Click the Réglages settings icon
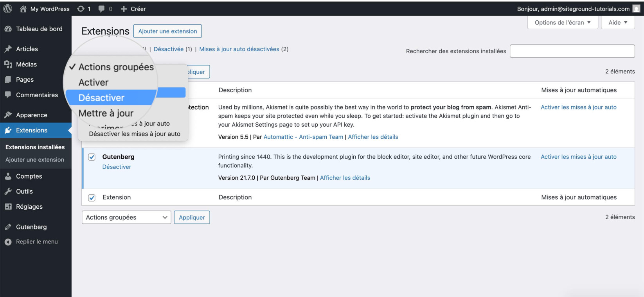 pyautogui.click(x=8, y=207)
